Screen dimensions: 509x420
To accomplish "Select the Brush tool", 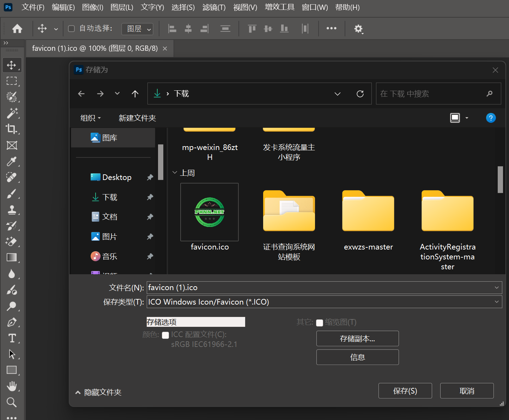I will click(x=12, y=193).
